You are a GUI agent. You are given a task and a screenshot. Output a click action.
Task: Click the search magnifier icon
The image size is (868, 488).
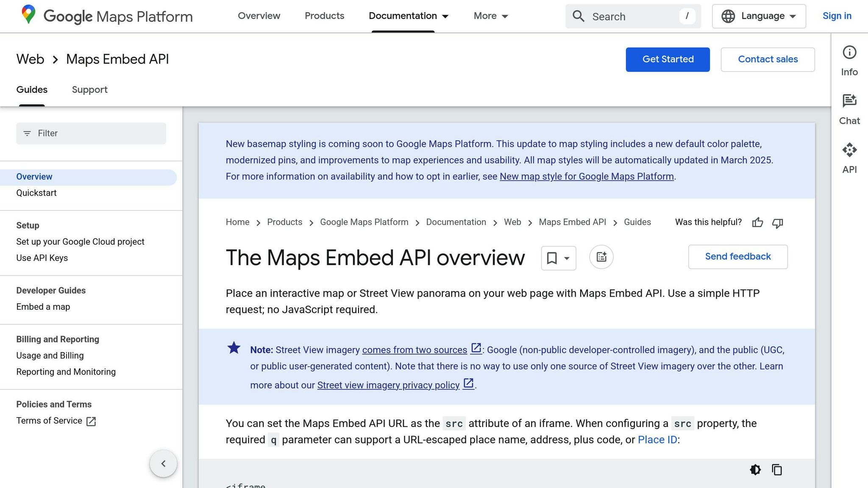pyautogui.click(x=579, y=16)
